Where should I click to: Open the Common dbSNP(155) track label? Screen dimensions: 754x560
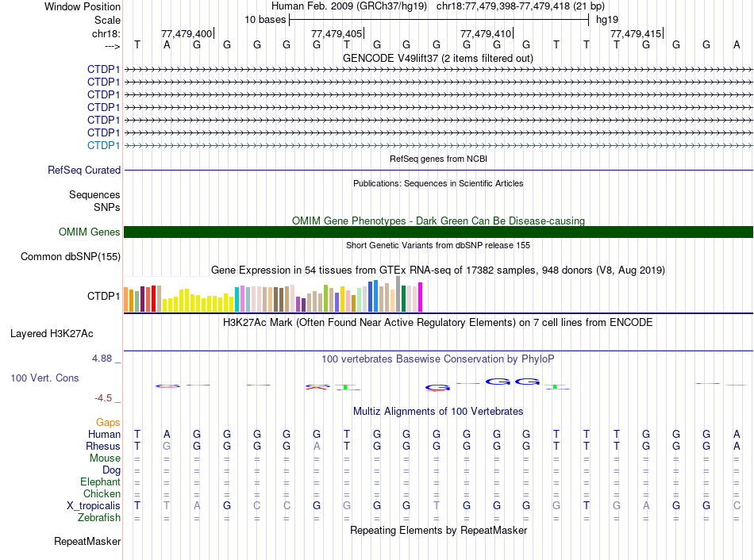(x=71, y=256)
